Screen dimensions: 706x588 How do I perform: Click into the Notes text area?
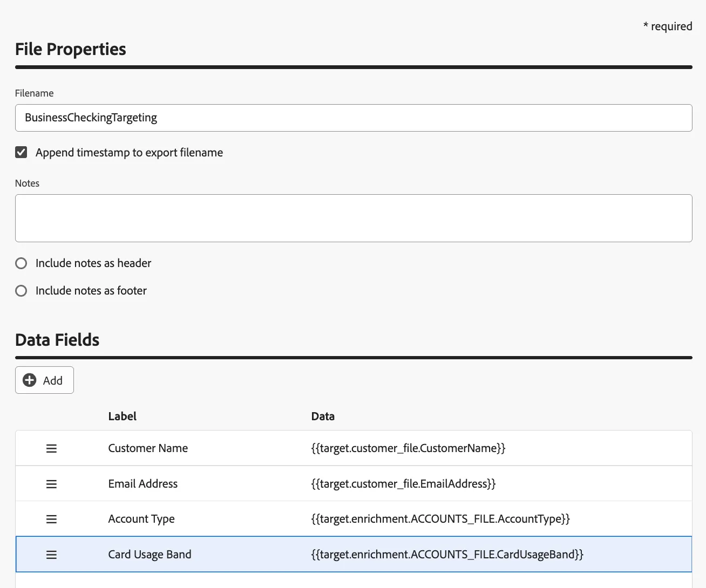[x=354, y=218]
